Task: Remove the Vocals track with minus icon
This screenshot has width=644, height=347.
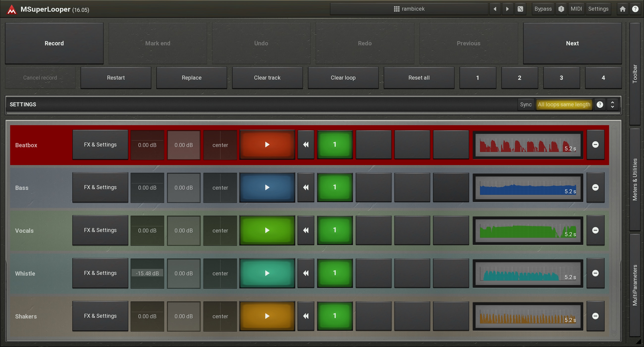Action: coord(595,230)
